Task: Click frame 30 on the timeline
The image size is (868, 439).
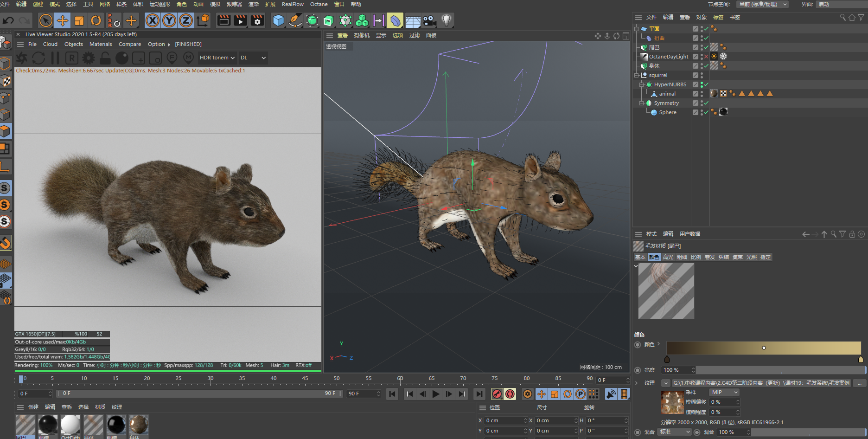Action: pos(211,379)
